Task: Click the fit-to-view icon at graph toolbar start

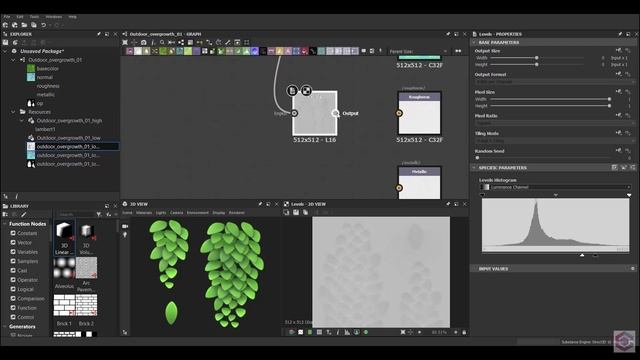Action: click(125, 42)
